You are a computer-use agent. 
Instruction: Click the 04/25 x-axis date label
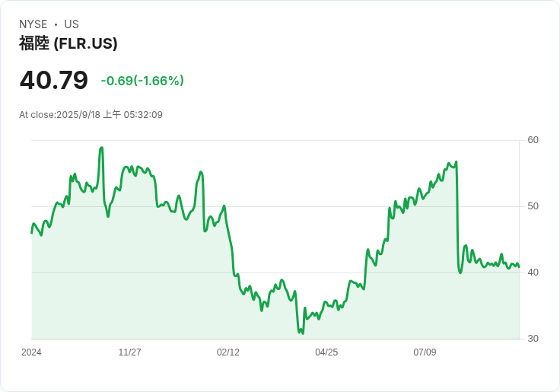pos(326,352)
